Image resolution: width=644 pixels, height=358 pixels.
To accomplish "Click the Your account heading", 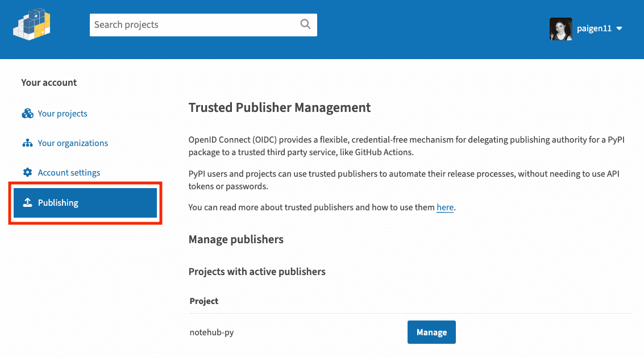I will click(x=49, y=82).
